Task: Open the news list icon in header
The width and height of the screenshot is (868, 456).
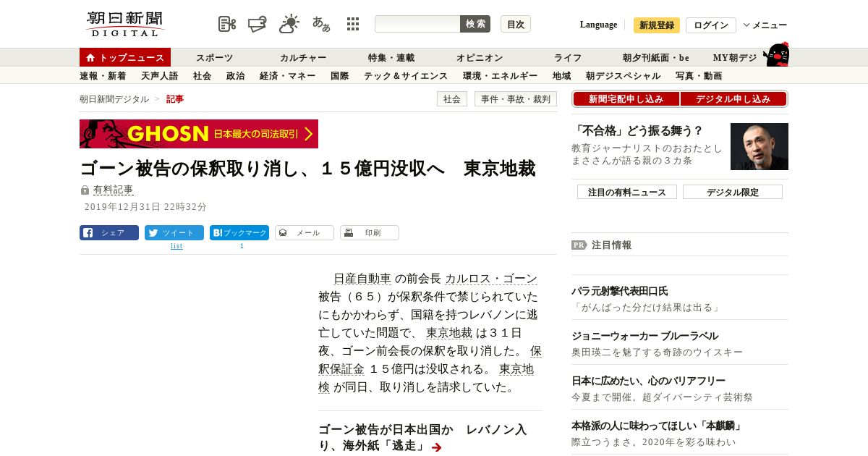Action: pyautogui.click(x=227, y=24)
